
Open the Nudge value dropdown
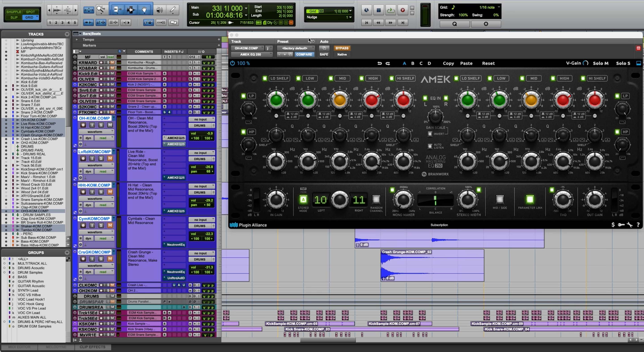pyautogui.click(x=350, y=17)
